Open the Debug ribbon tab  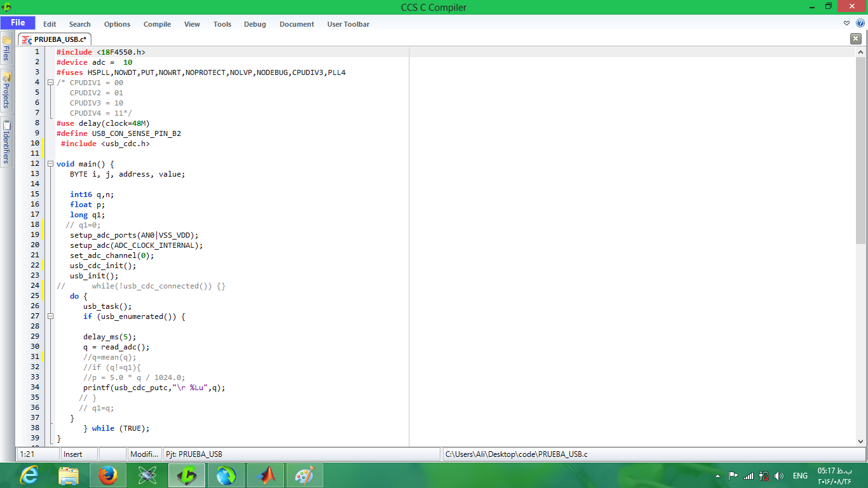click(x=255, y=24)
